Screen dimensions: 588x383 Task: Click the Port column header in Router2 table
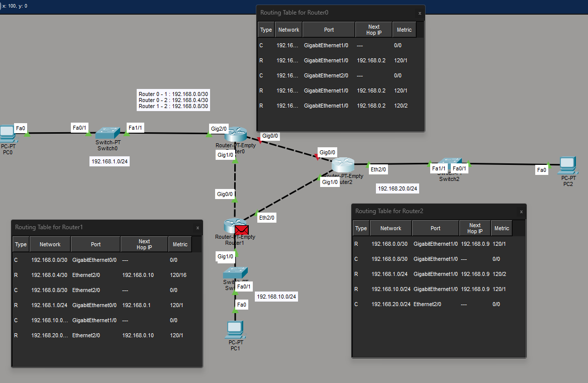[x=435, y=228]
